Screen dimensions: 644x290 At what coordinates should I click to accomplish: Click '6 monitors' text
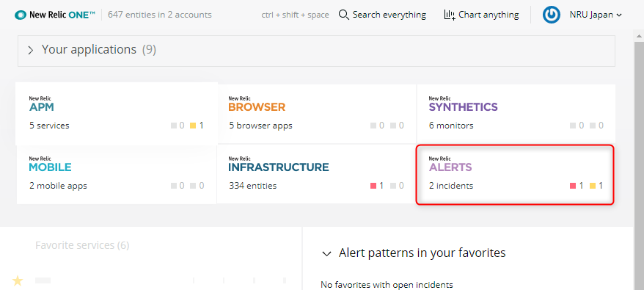coord(451,126)
